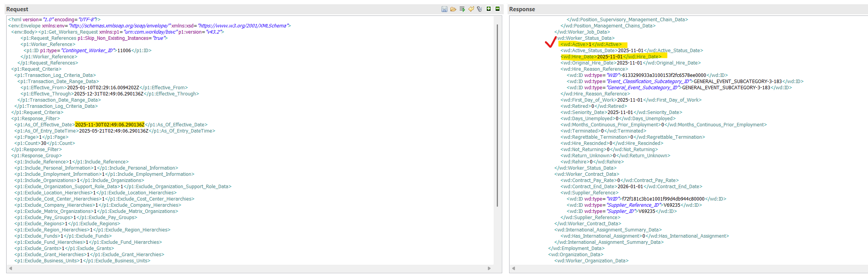Click the Exclude_Pay_Groups line
The image size is (868, 279).
76,217
